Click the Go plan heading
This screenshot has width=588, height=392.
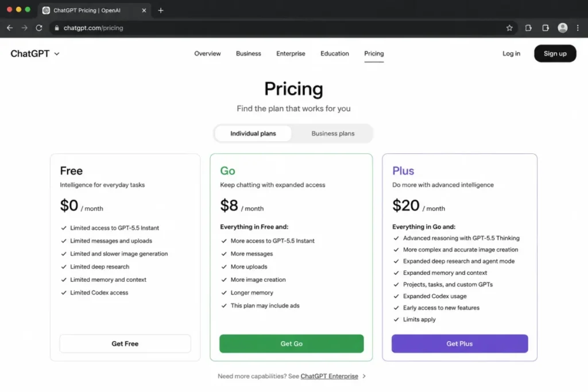(227, 171)
